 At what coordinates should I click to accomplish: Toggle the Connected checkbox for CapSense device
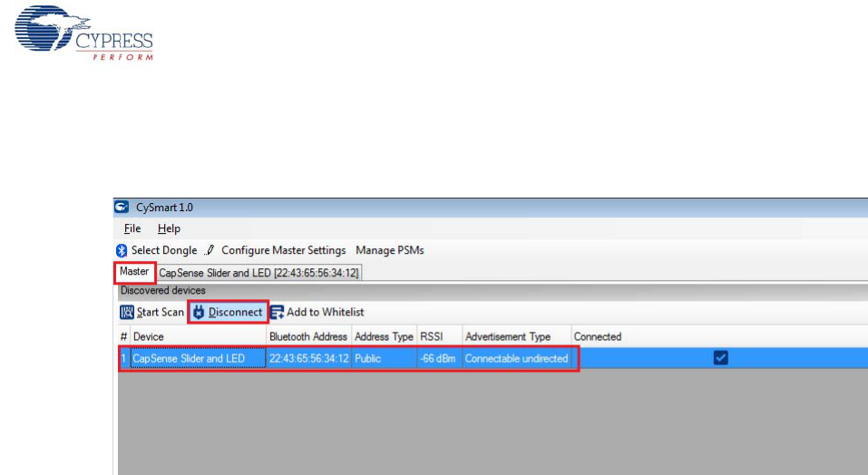click(x=721, y=358)
